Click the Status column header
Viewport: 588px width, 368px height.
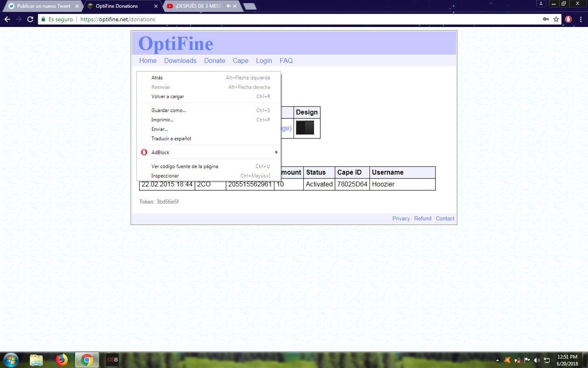pyautogui.click(x=319, y=173)
